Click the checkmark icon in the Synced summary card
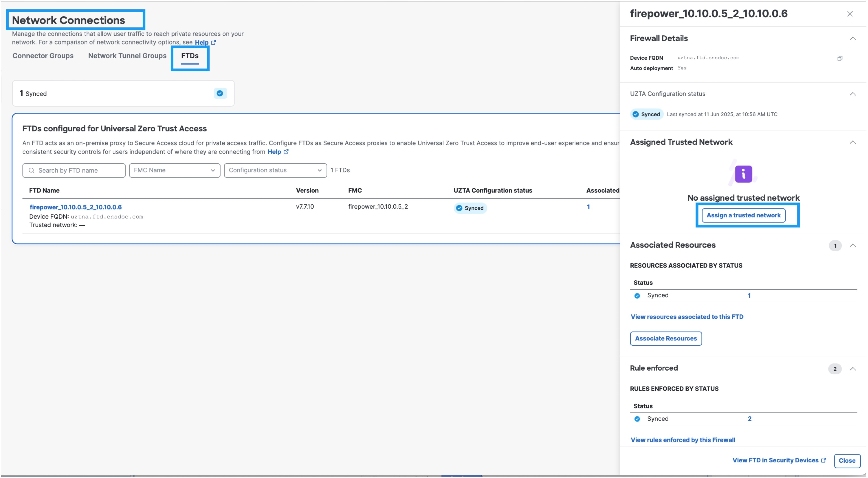 [x=220, y=93]
